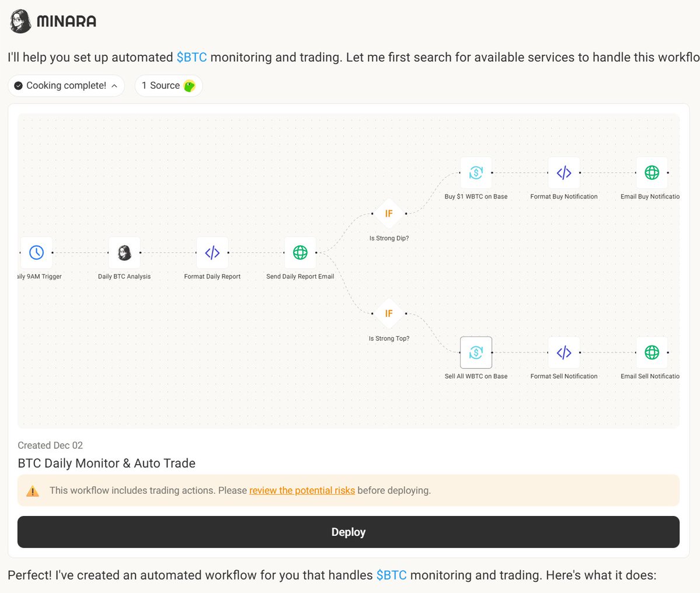Open the Email Buy Notification globe node

pyautogui.click(x=652, y=173)
